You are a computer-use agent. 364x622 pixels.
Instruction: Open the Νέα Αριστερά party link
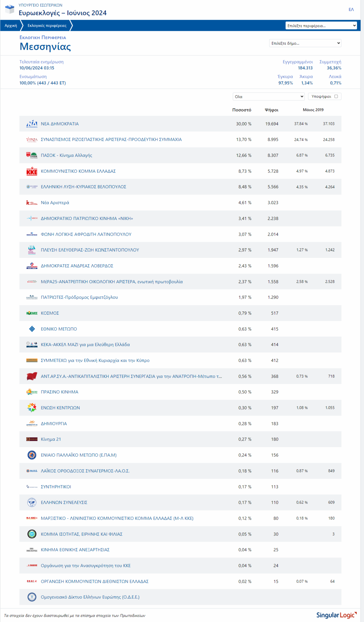click(x=55, y=203)
